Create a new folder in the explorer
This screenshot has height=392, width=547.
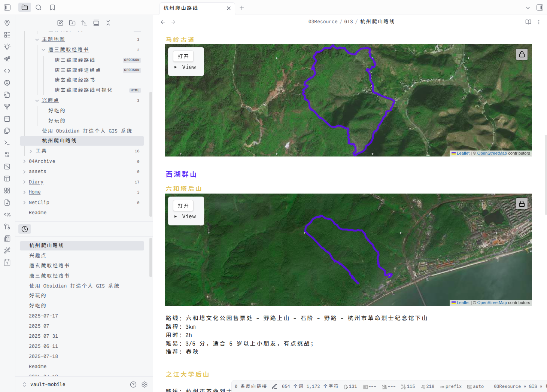[72, 23]
